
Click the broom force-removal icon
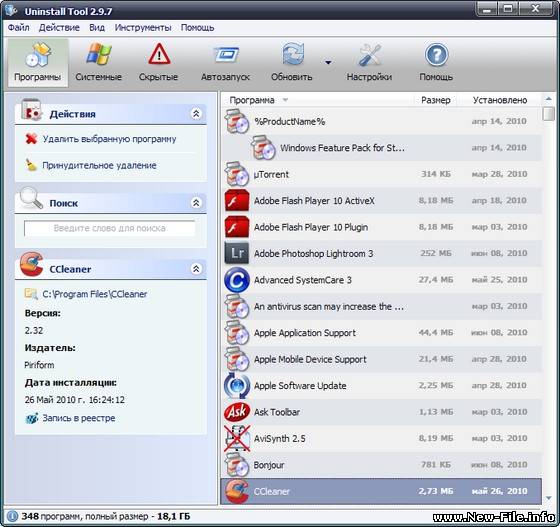[31, 165]
